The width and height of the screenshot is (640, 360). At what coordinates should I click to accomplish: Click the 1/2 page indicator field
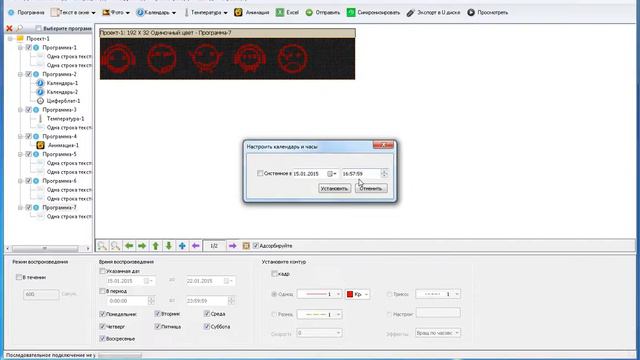214,246
